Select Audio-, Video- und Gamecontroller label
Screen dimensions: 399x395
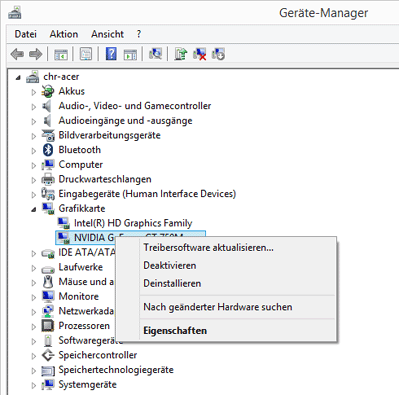tap(135, 106)
